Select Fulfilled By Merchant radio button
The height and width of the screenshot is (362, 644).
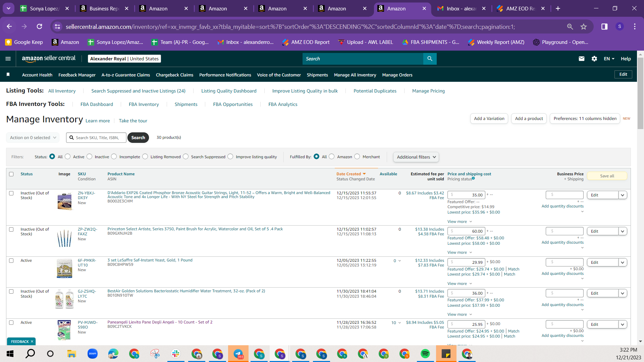click(x=357, y=157)
